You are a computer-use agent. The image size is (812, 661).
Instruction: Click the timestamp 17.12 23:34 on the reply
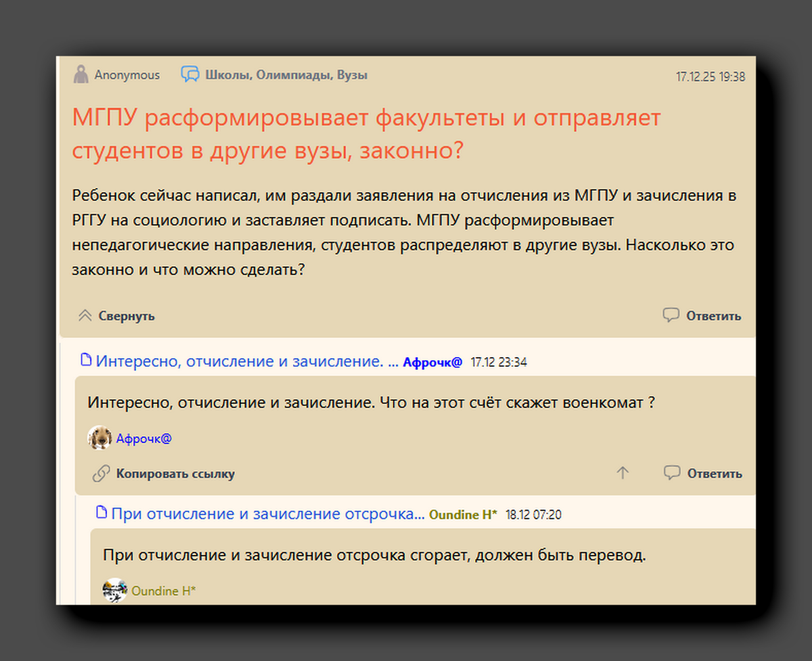[x=500, y=361]
